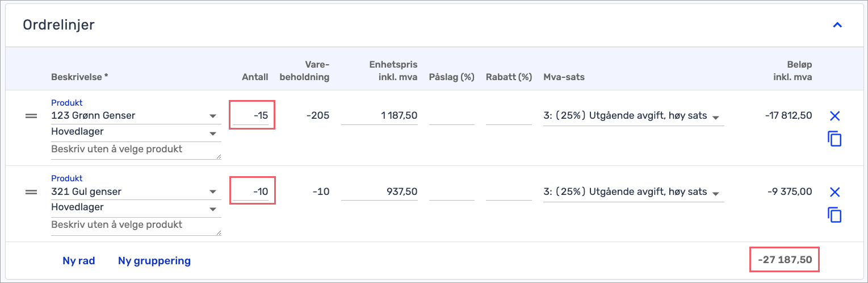
Task: Grab the Gul genser row drag handle
Action: pos(31,192)
